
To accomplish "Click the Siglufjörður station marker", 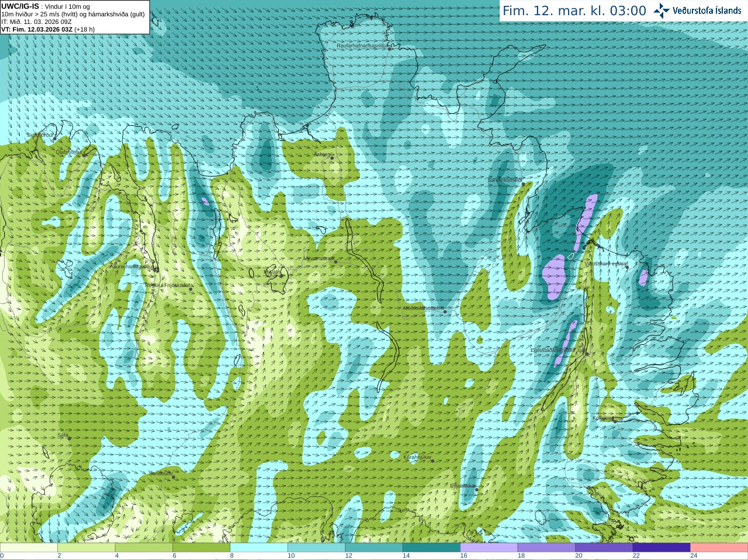I will click(x=55, y=139).
